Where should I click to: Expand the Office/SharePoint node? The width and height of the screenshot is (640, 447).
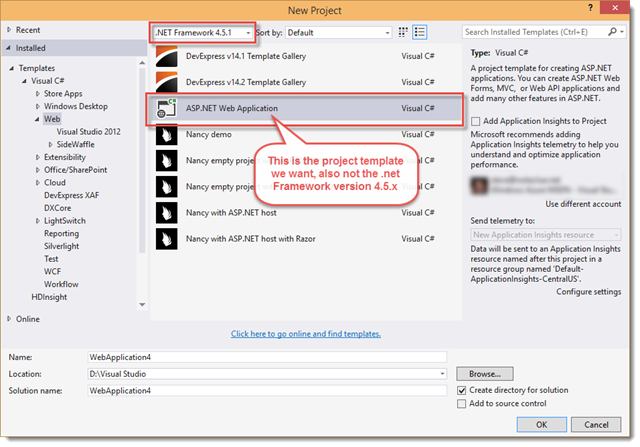pos(38,170)
